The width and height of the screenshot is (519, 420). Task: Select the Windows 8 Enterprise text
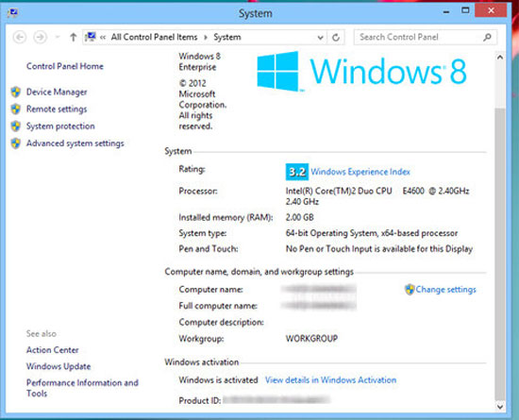[199, 61]
